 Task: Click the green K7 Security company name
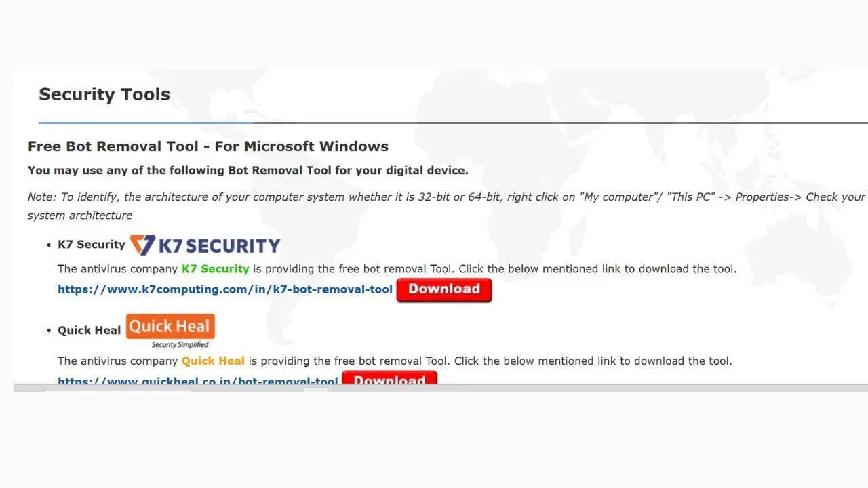pos(215,269)
